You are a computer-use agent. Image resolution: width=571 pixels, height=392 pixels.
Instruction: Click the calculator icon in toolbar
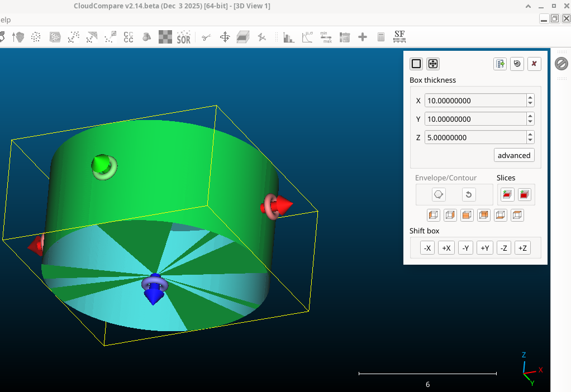[x=381, y=37]
